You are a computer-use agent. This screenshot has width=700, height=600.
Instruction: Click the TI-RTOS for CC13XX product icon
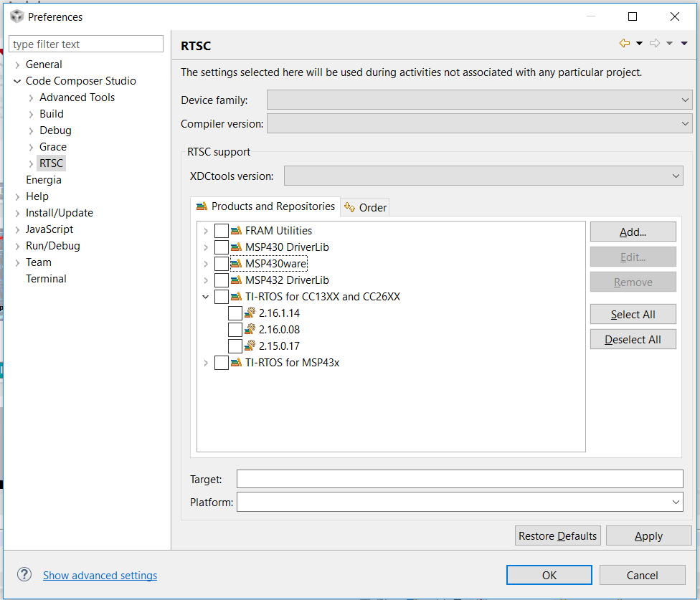(x=236, y=297)
